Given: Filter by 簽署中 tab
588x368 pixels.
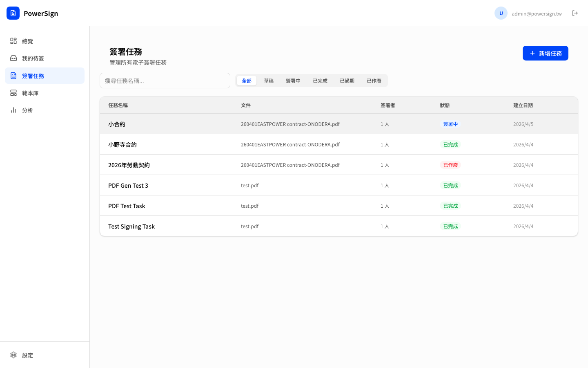Looking at the screenshot, I should click(x=293, y=81).
